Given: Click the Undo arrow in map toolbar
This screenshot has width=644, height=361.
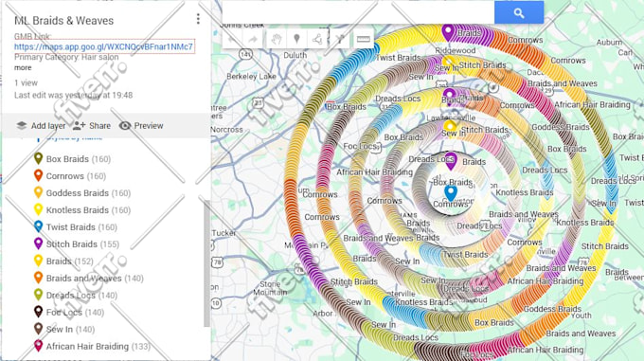Looking at the screenshot, I should tap(232, 40).
